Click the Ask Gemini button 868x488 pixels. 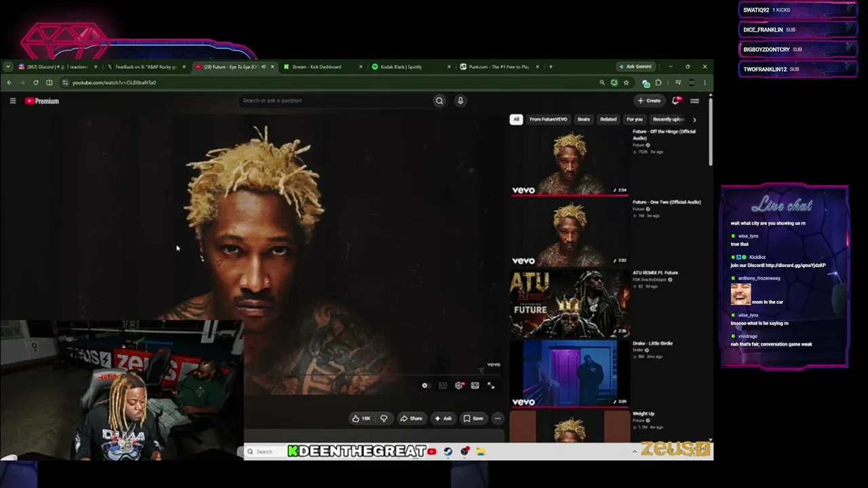635,66
